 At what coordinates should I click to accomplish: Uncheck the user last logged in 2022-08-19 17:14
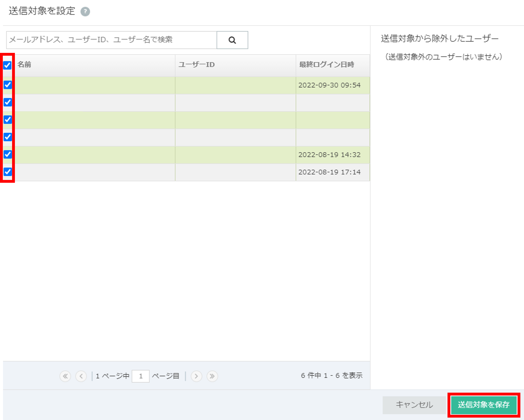coord(7,172)
